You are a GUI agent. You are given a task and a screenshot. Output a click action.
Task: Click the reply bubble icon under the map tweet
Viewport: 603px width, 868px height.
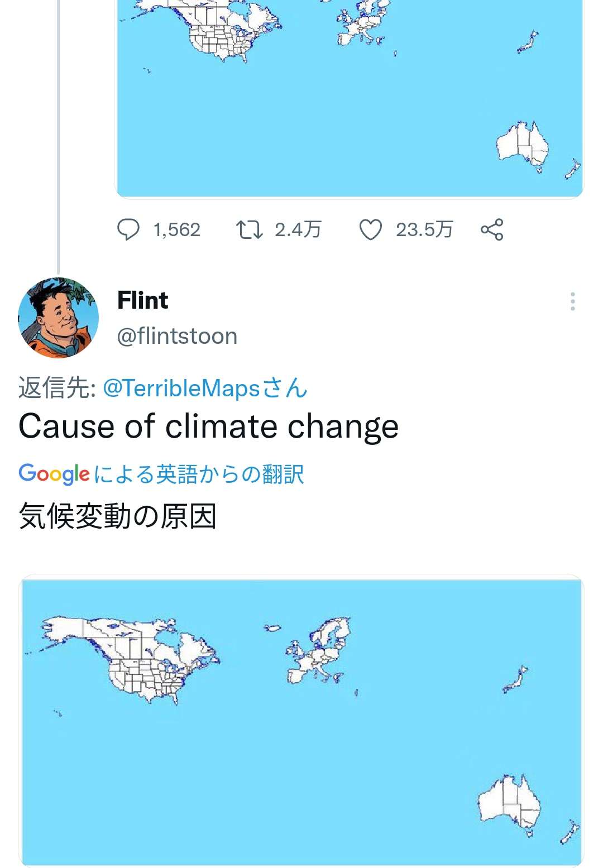click(130, 228)
